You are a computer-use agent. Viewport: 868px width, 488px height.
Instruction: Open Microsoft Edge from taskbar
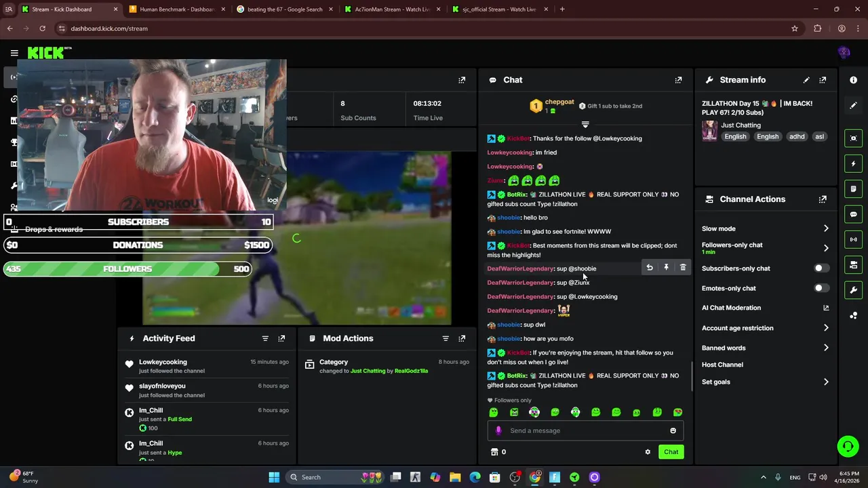(x=475, y=477)
